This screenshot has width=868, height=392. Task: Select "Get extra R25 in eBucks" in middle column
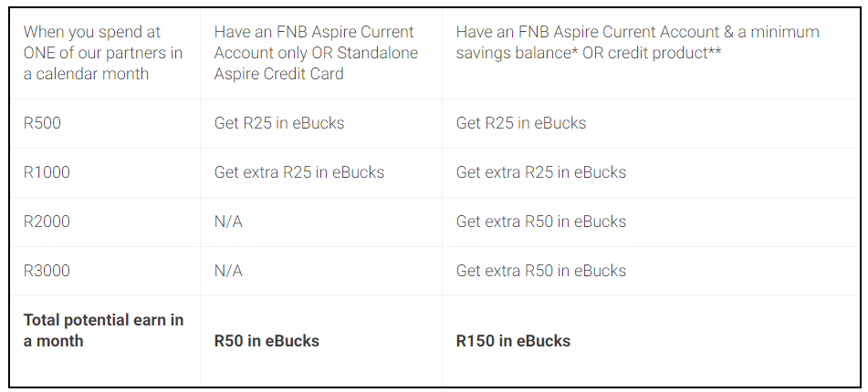[x=299, y=172]
